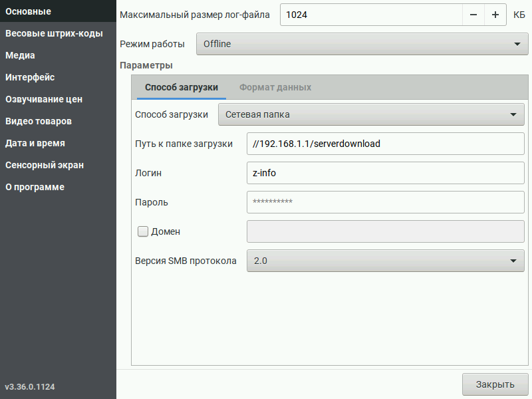Viewport: 532px width, 399px height.
Task: Focus the Логин field containing z-info
Action: (x=386, y=173)
